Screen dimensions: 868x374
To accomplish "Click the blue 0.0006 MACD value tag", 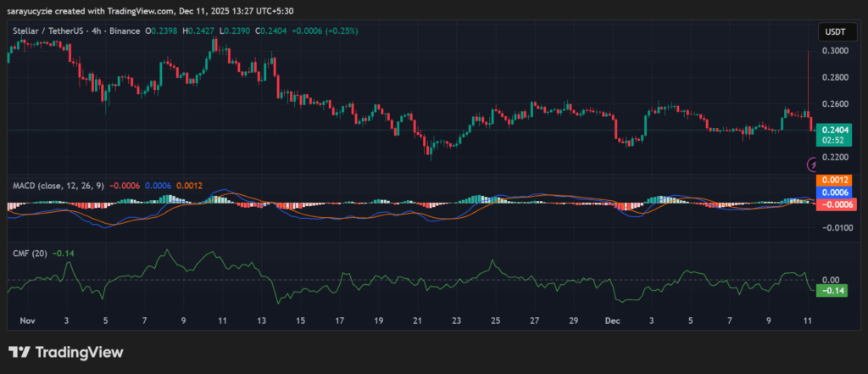I will point(832,193).
